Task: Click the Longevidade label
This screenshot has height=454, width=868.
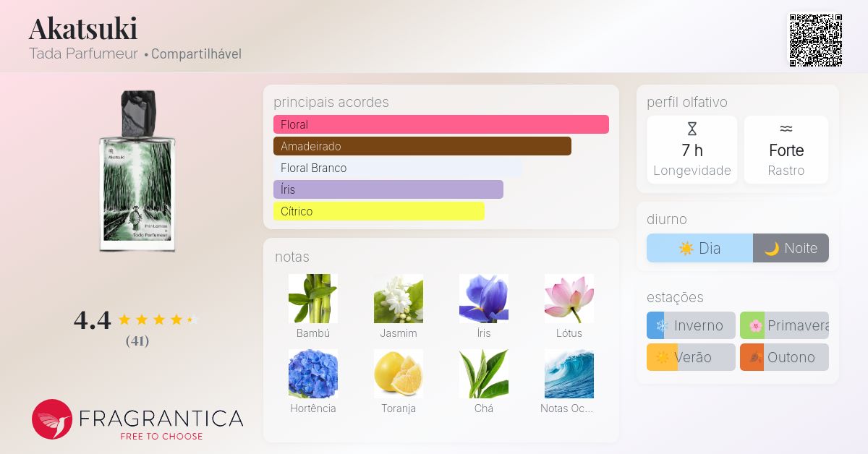Action: [692, 171]
